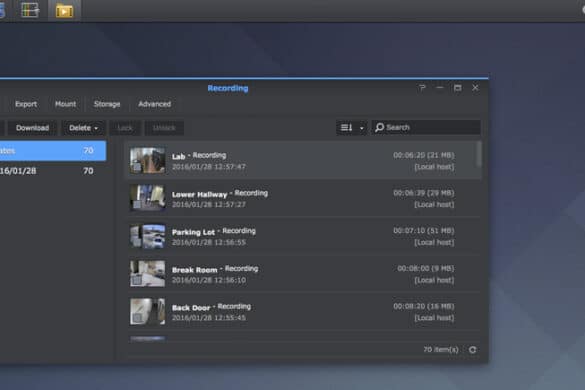
Task: Click the 00:06:39 (29 MB) duration text
Action: pyautogui.click(x=423, y=193)
